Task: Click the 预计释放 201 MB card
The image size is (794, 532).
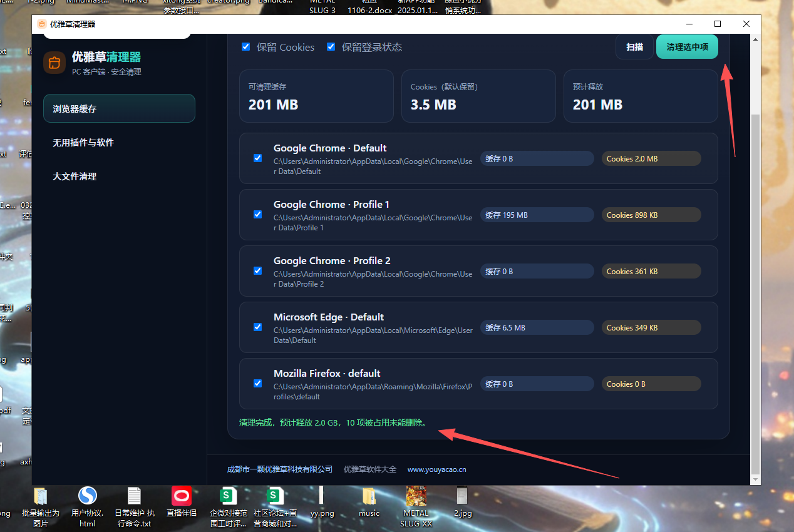Action: tap(641, 96)
